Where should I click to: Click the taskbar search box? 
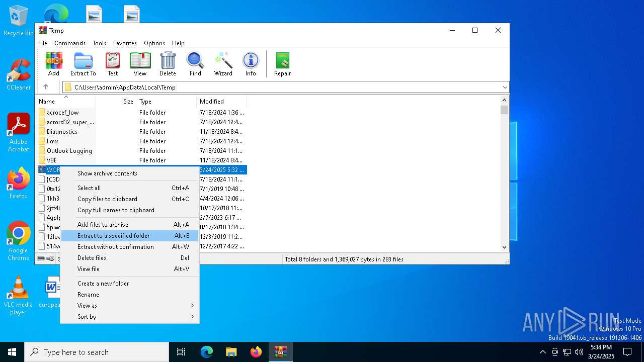point(97,352)
